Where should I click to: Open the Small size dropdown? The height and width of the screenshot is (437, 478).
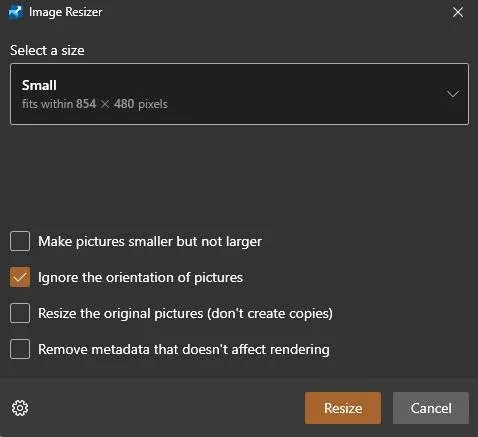click(x=239, y=94)
